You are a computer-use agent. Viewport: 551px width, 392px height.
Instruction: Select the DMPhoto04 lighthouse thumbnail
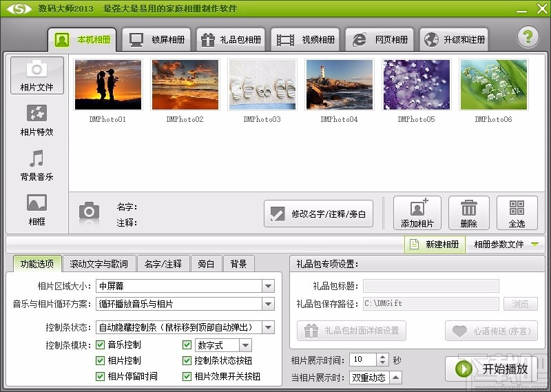click(x=340, y=85)
